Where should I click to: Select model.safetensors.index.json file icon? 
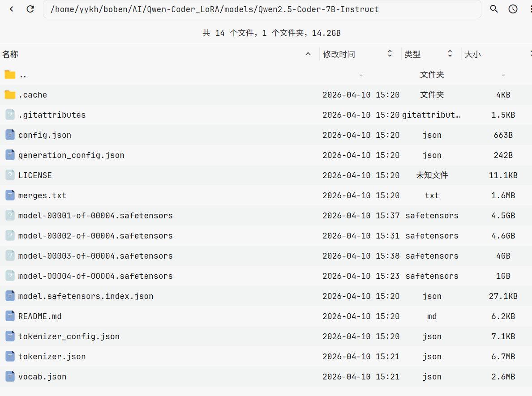10,296
